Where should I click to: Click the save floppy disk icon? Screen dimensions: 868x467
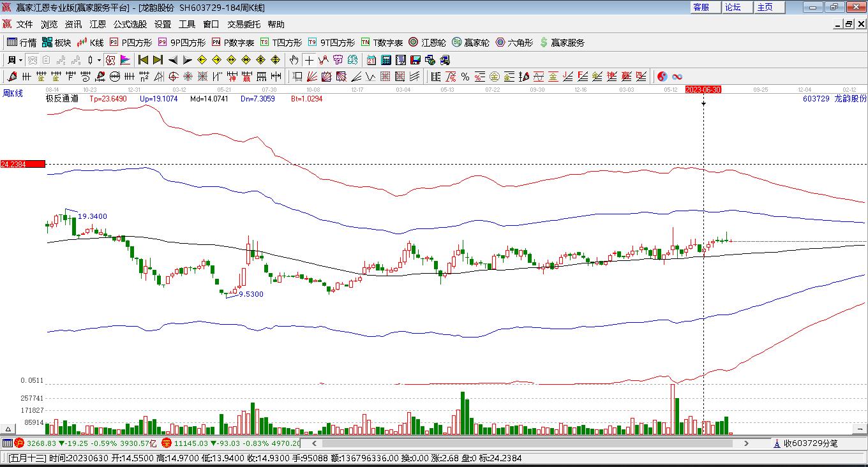pos(415,60)
